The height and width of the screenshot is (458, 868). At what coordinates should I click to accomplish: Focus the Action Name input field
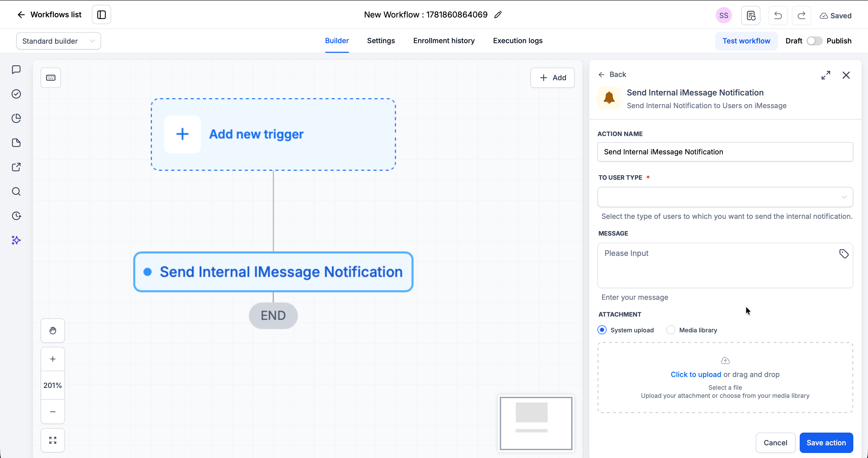point(725,152)
